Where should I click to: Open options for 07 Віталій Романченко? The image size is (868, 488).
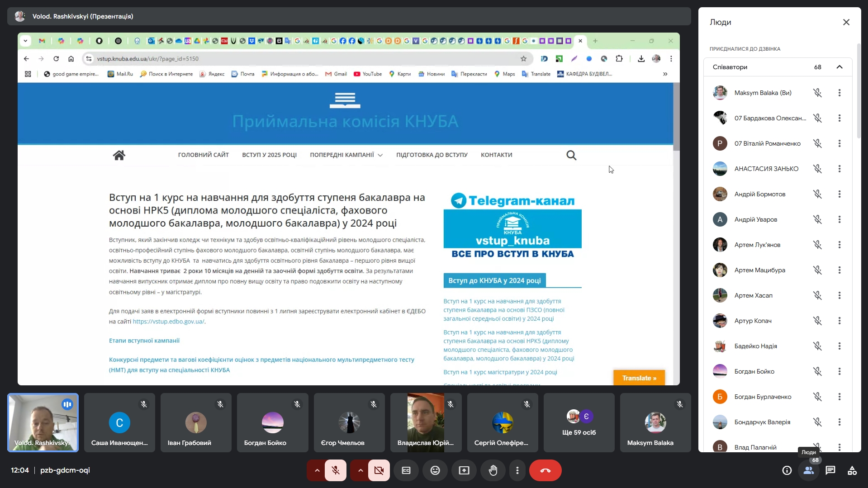point(840,143)
